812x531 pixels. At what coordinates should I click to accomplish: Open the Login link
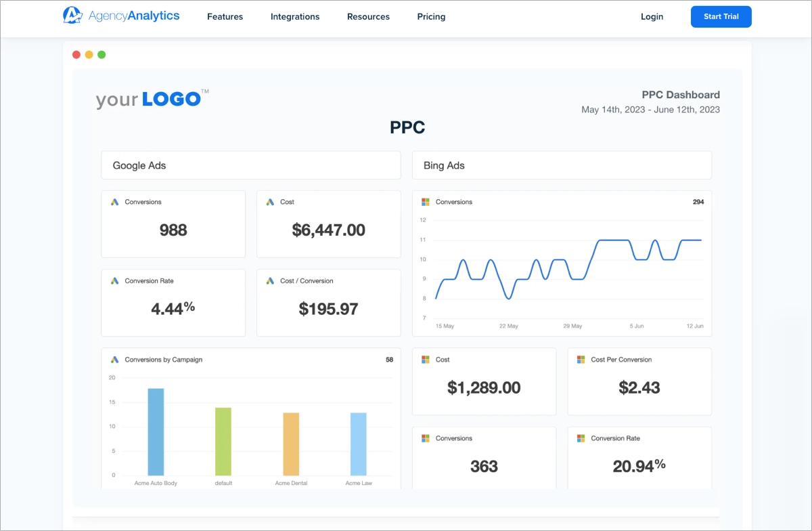pyautogui.click(x=652, y=16)
